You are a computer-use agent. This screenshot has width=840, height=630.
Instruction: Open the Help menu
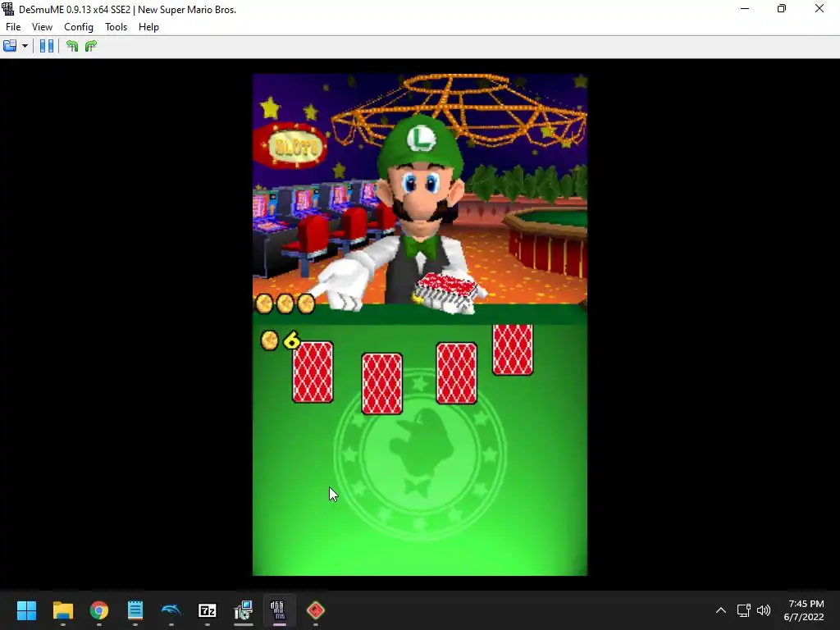(148, 27)
